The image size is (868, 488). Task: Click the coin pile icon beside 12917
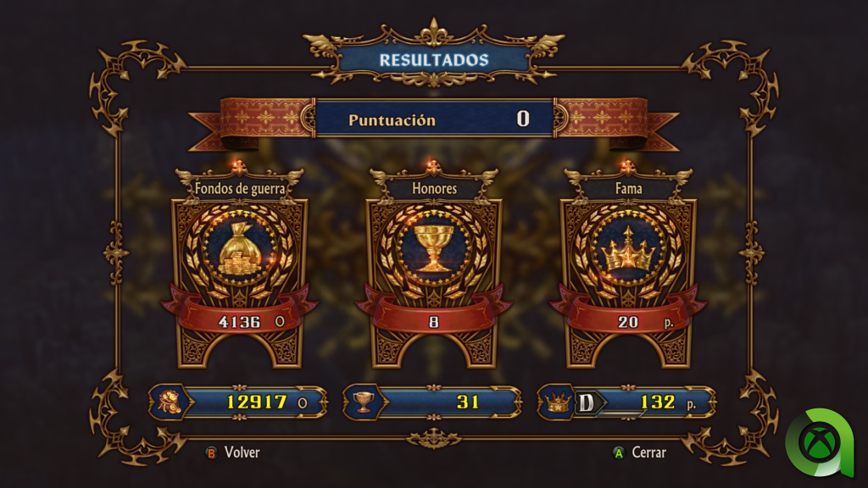[x=170, y=402]
